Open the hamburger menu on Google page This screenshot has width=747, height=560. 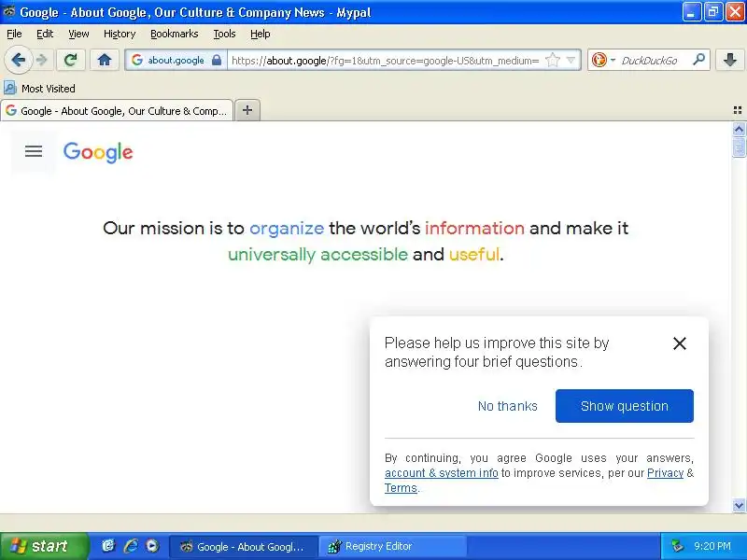coord(34,151)
